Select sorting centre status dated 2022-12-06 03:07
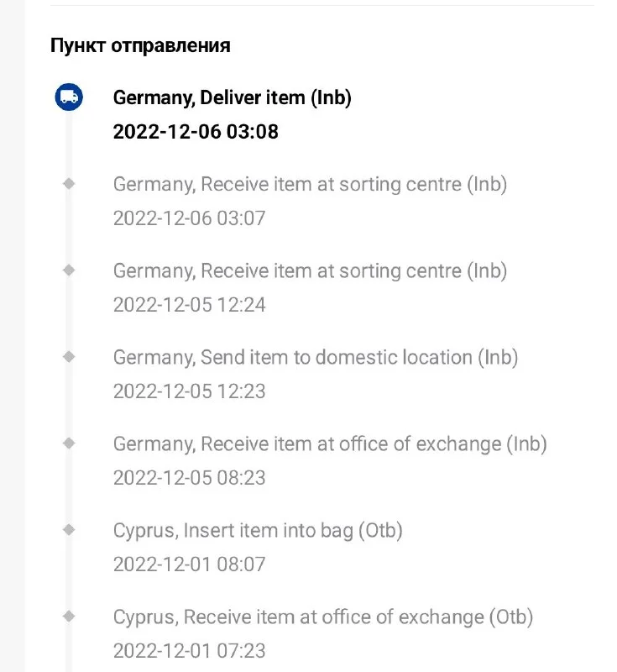Viewport: 617px width, 672px height. [310, 184]
